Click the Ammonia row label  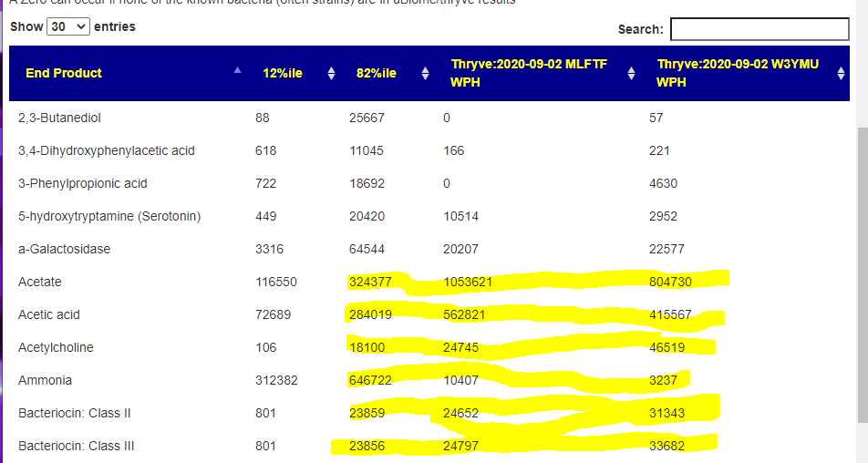(x=45, y=380)
